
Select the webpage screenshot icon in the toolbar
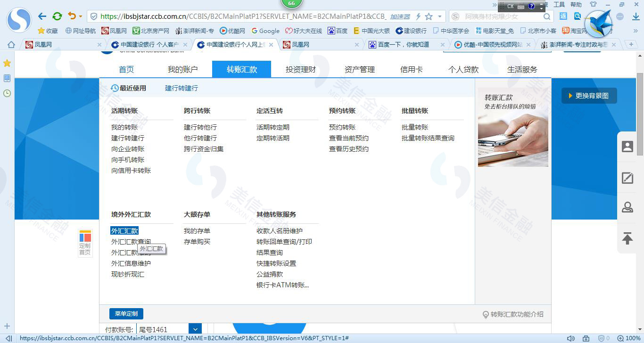578,16
